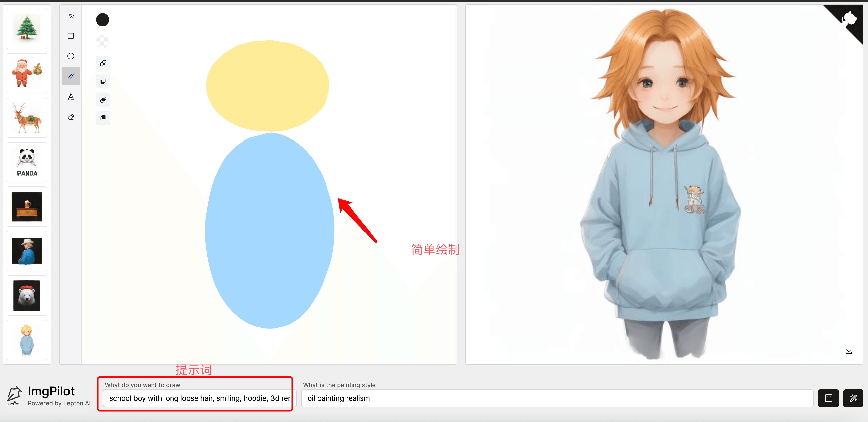Select the circle shape tool
The image size is (868, 422).
coord(71,56)
